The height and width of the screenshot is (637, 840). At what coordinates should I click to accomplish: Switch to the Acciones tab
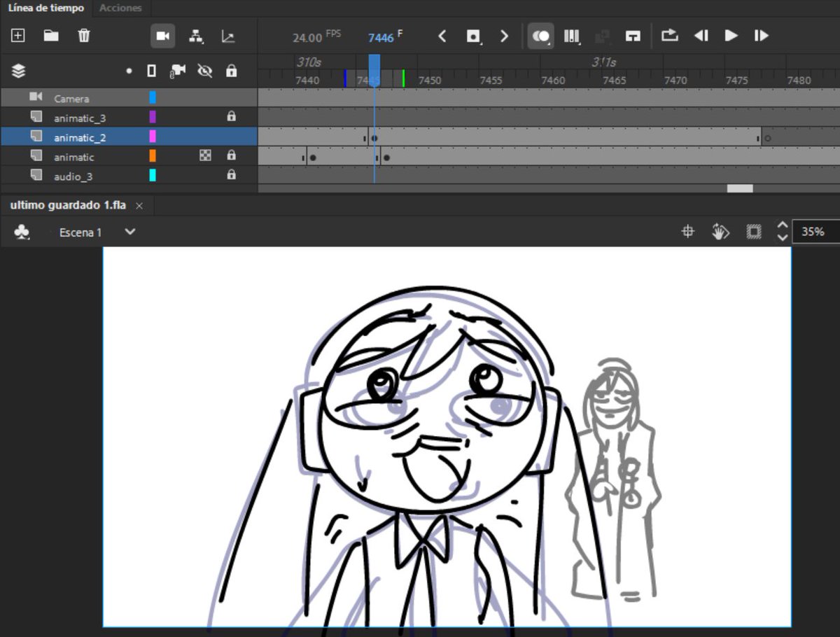coord(120,8)
